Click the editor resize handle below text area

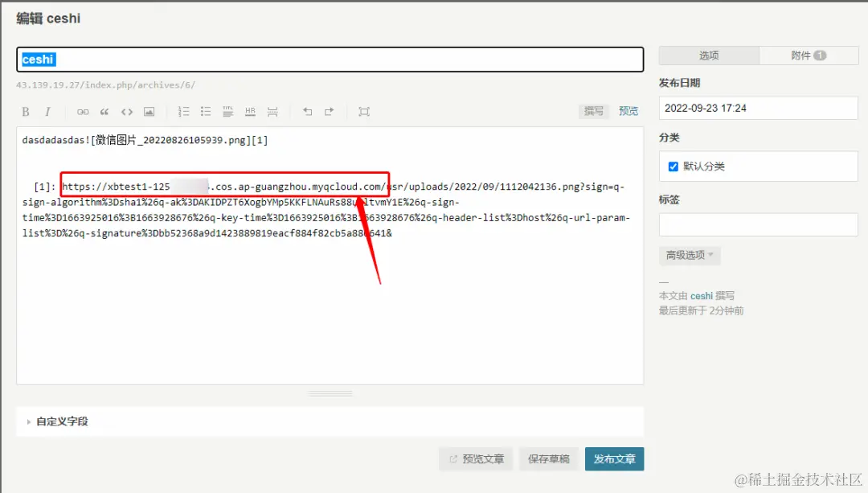click(330, 394)
